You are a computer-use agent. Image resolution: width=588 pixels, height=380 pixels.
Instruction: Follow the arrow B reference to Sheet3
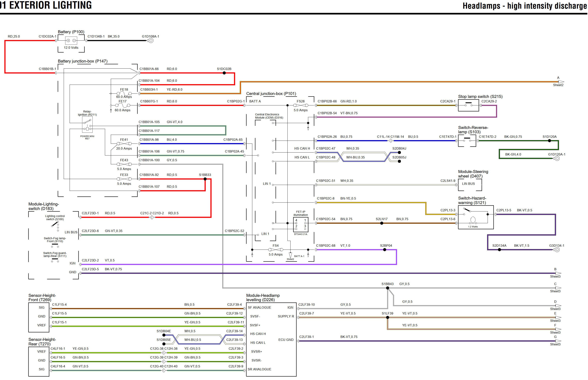(x=558, y=273)
